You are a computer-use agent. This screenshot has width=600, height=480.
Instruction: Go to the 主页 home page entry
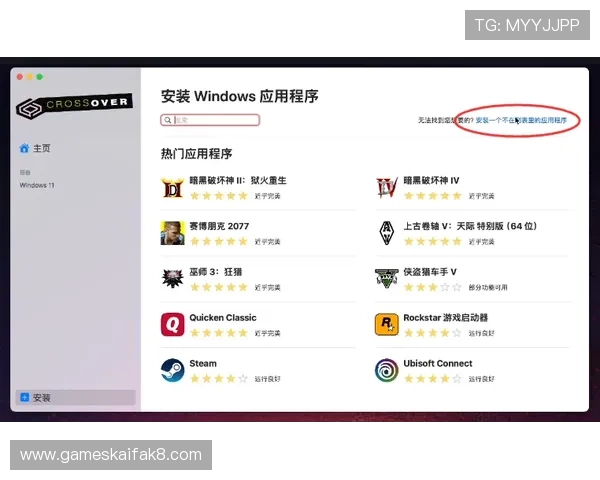point(35,148)
